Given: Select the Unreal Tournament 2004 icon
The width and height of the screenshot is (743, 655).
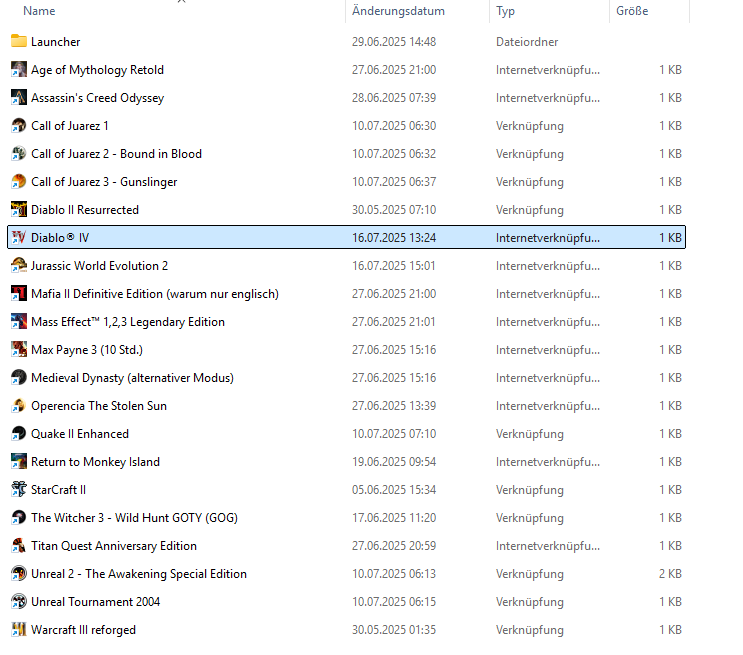Looking at the screenshot, I should coord(18,601).
